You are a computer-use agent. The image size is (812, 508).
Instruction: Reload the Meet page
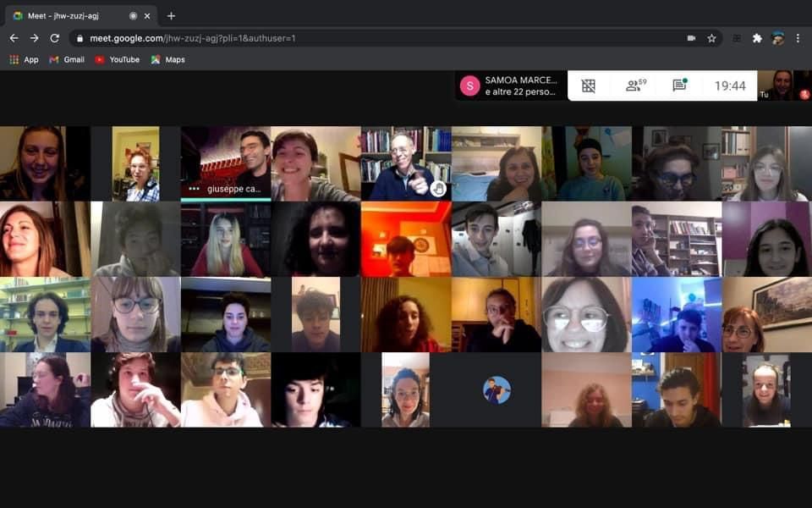pyautogui.click(x=55, y=38)
